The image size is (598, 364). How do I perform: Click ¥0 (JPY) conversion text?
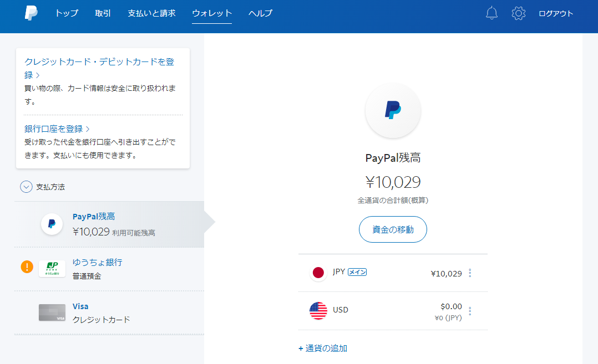click(x=448, y=317)
